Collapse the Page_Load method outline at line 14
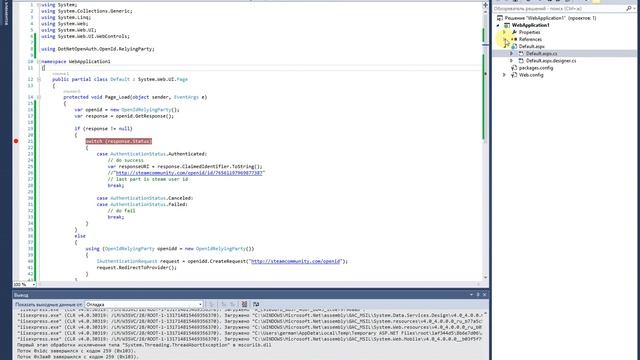640x360 pixels. pyautogui.click(x=39, y=97)
